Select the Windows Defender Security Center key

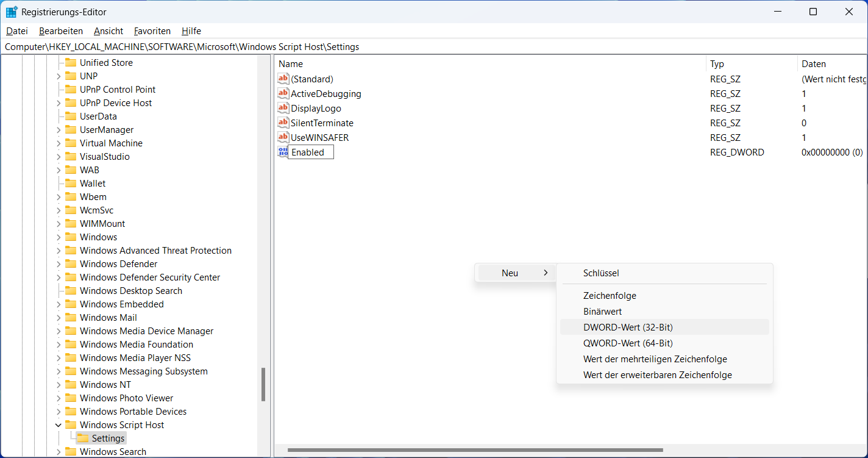(150, 277)
